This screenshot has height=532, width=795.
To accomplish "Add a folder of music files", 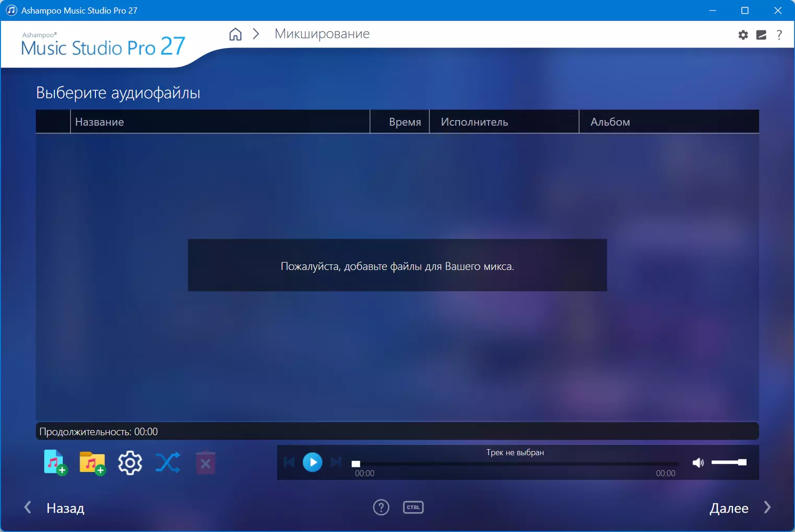I will (92, 463).
